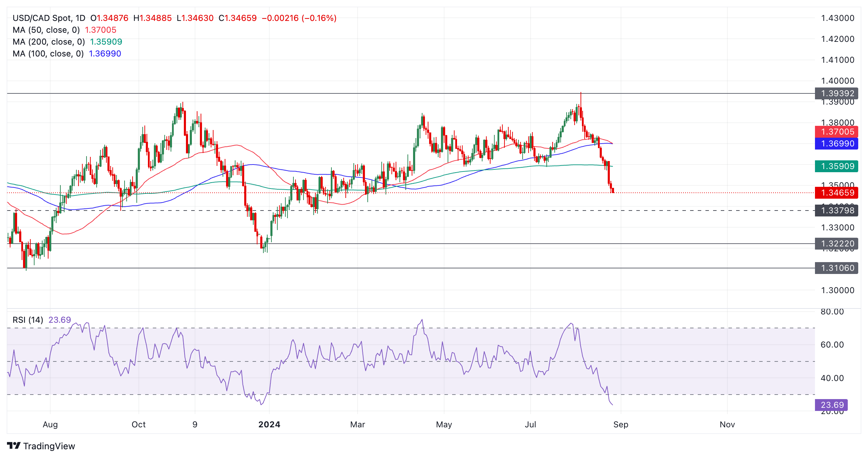The width and height of the screenshot is (868, 458).
Task: Click the Jul marker on time axis
Action: [x=530, y=425]
